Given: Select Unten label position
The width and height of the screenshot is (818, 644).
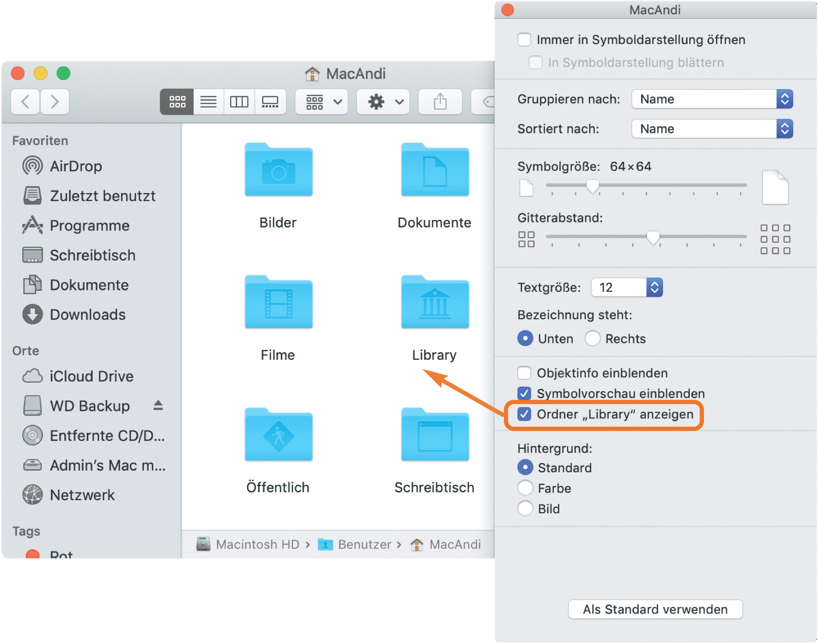Looking at the screenshot, I should coord(525,338).
